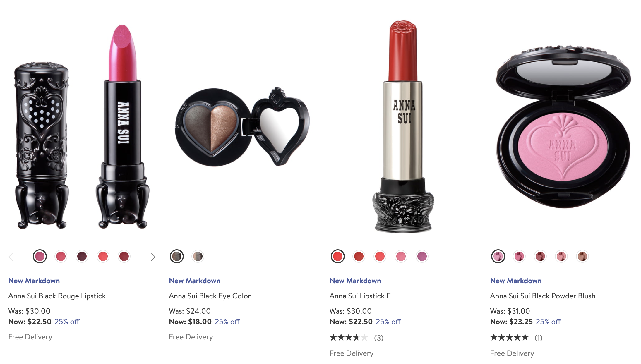Open Anna Sui Lipstick F product link
The image size is (641, 364).
pyautogui.click(x=360, y=296)
